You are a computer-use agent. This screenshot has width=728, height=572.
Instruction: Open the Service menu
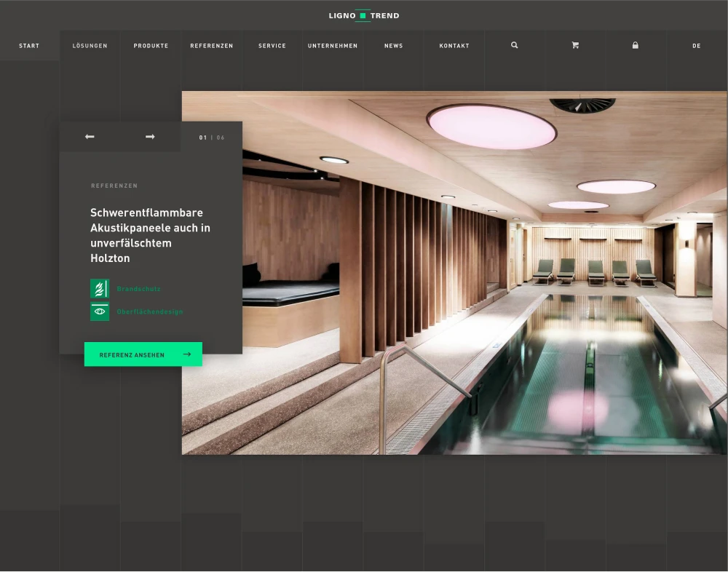point(272,46)
